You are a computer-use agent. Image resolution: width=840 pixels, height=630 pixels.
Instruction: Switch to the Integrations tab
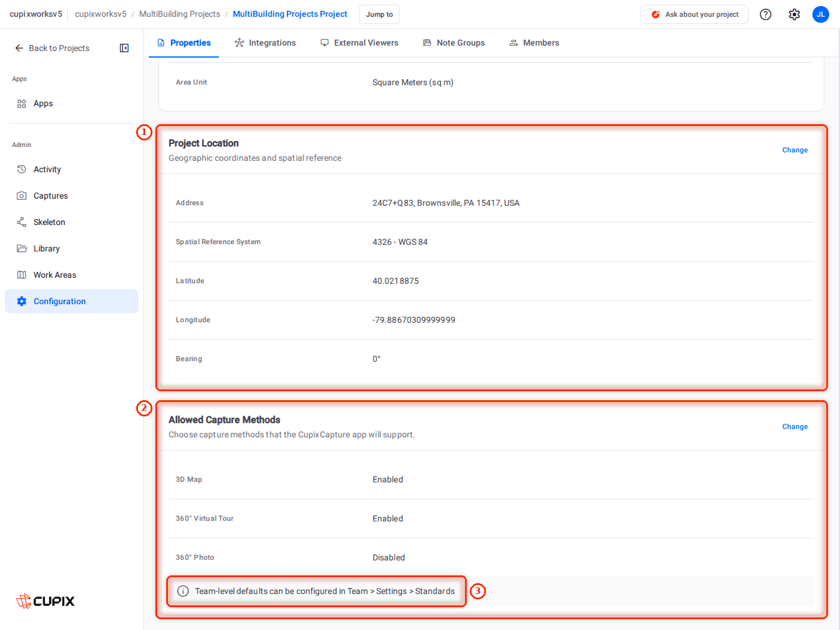pyautogui.click(x=265, y=43)
